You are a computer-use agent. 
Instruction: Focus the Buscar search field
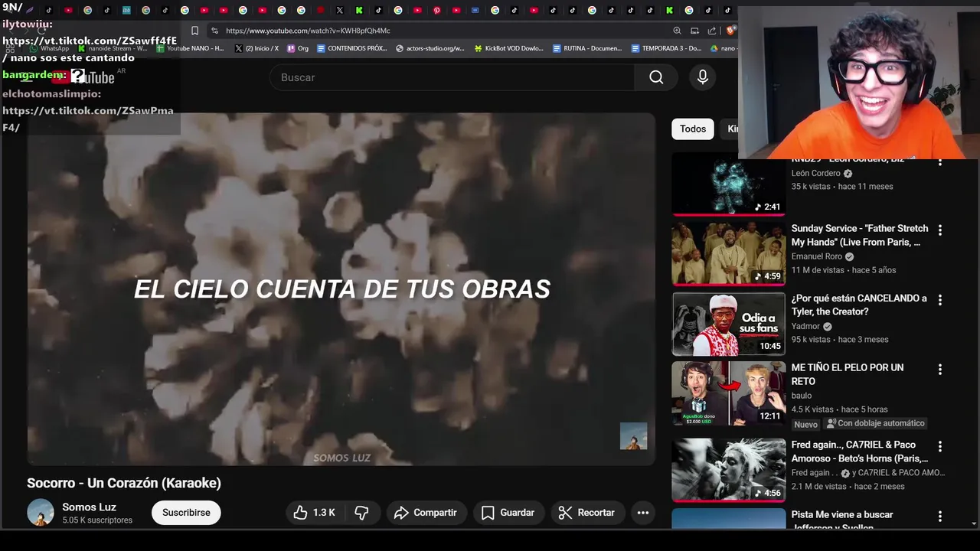452,77
